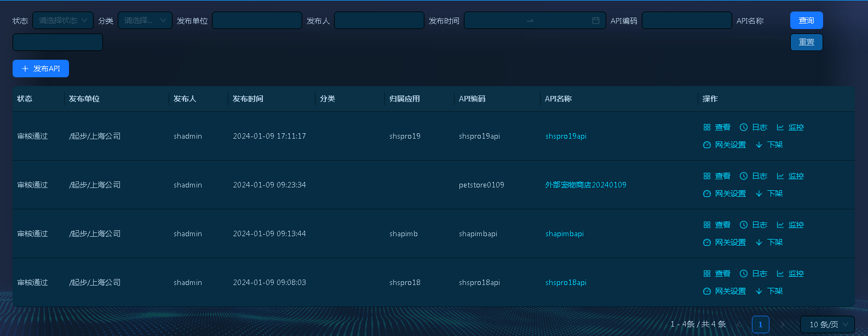Open the shapimbapi name link

click(565, 234)
